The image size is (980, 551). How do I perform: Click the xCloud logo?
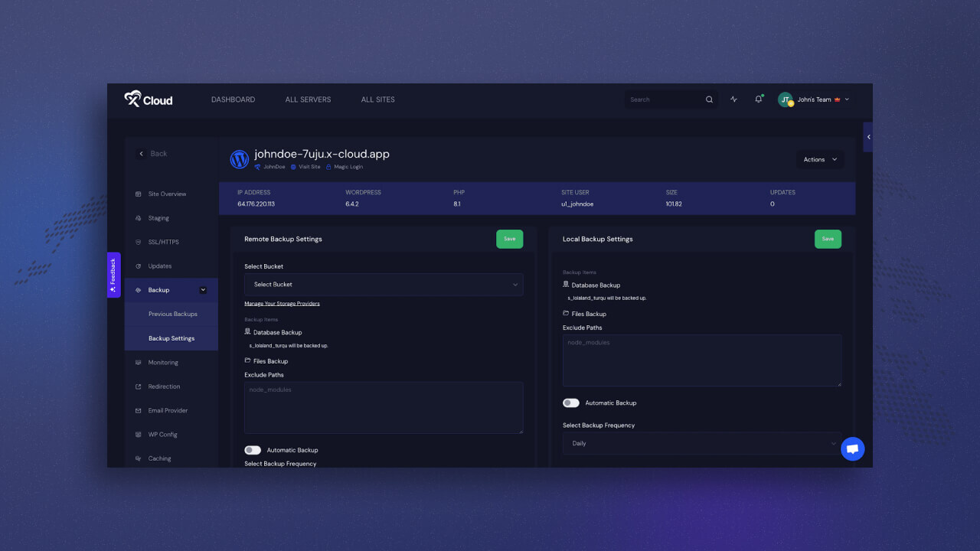pos(149,99)
